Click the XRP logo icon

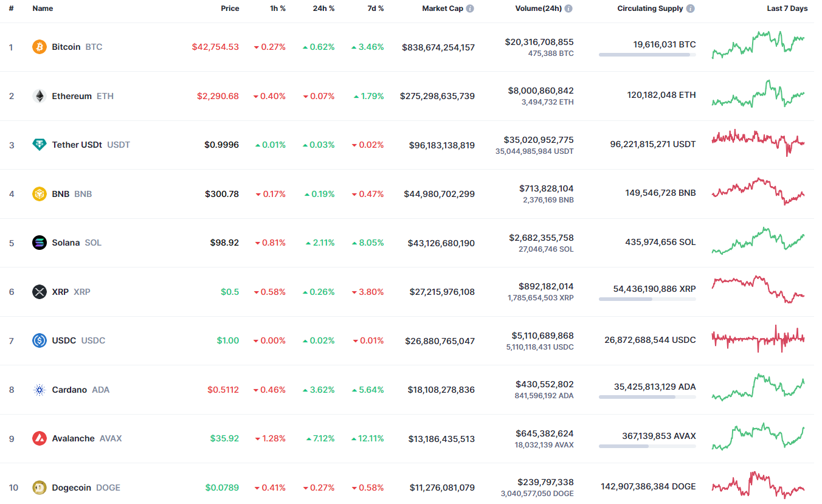click(x=40, y=292)
